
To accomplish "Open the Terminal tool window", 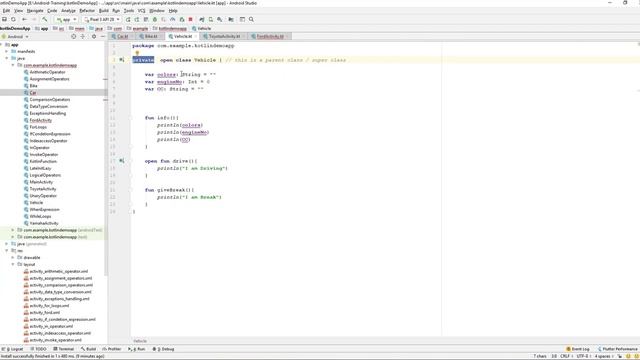I will pyautogui.click(x=64, y=349).
